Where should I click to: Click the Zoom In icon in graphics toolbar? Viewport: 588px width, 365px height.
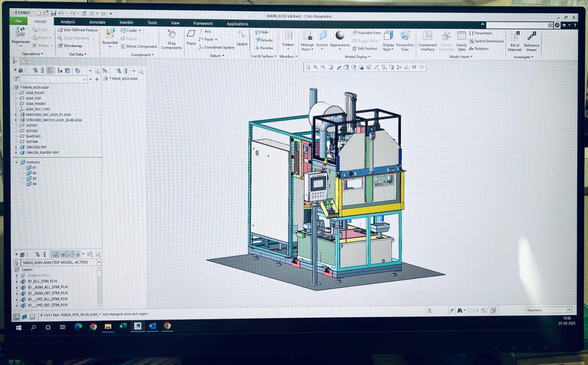pyautogui.click(x=315, y=67)
